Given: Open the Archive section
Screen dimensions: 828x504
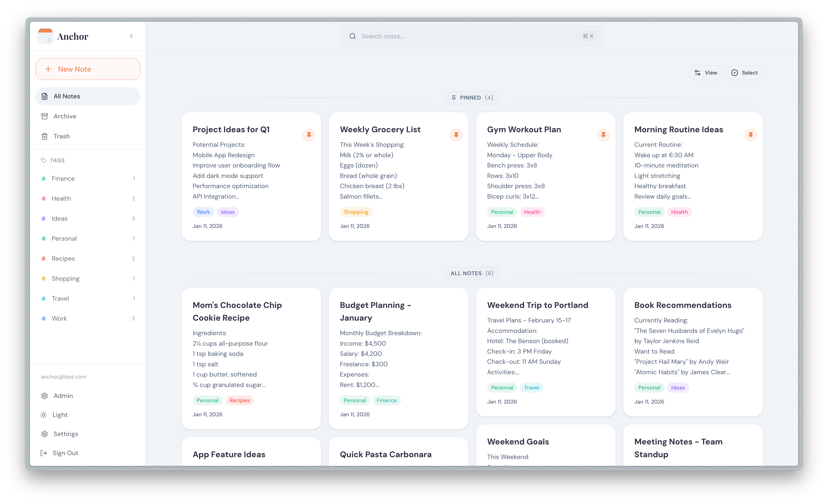Looking at the screenshot, I should [x=88, y=116].
